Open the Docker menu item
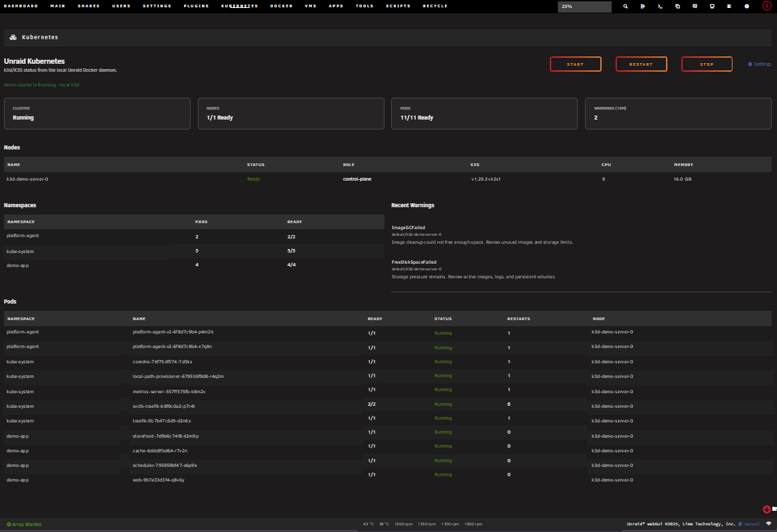 282,6
